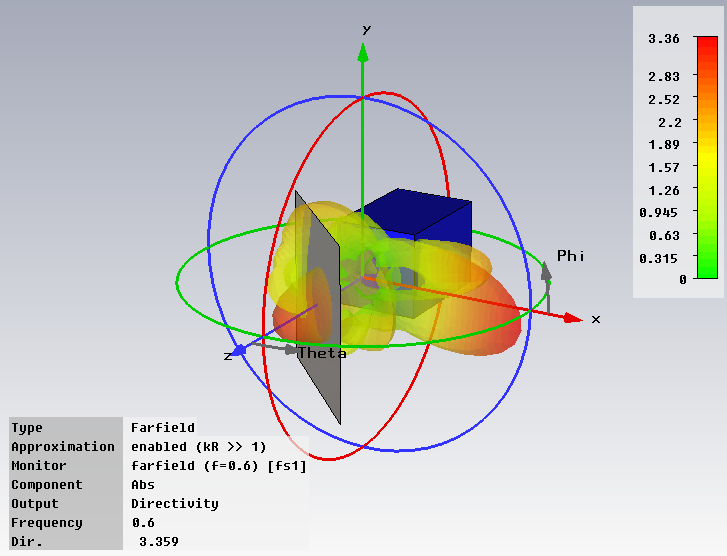Click the 'Theta' angle label
727x556 pixels.
pyautogui.click(x=322, y=353)
